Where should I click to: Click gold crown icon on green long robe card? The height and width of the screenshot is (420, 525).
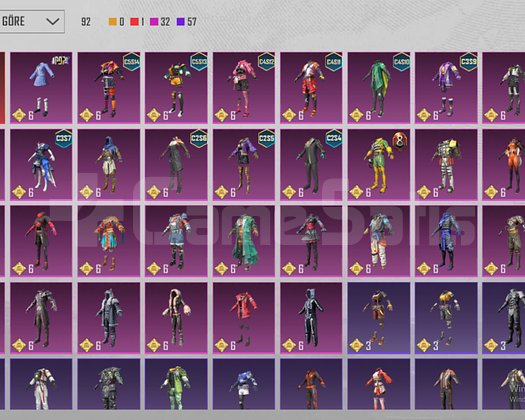pos(221,268)
